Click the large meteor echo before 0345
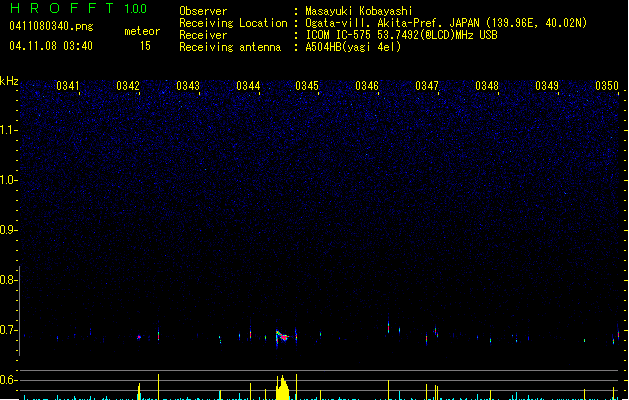The image size is (629, 400). tap(282, 337)
